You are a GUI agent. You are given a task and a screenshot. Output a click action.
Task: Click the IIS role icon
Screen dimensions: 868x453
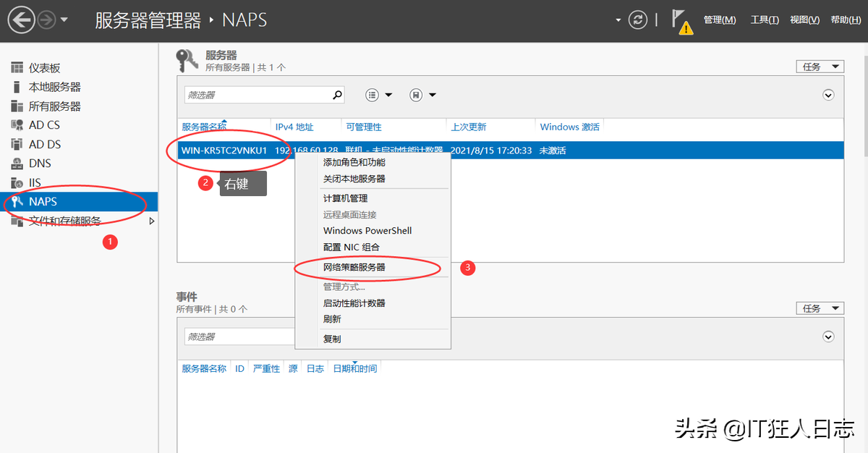coord(17,183)
